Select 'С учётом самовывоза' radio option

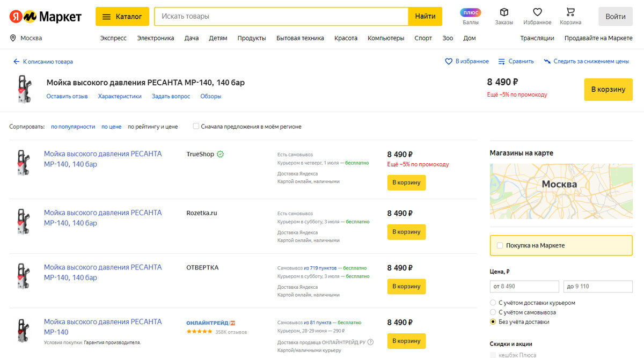pyautogui.click(x=493, y=312)
